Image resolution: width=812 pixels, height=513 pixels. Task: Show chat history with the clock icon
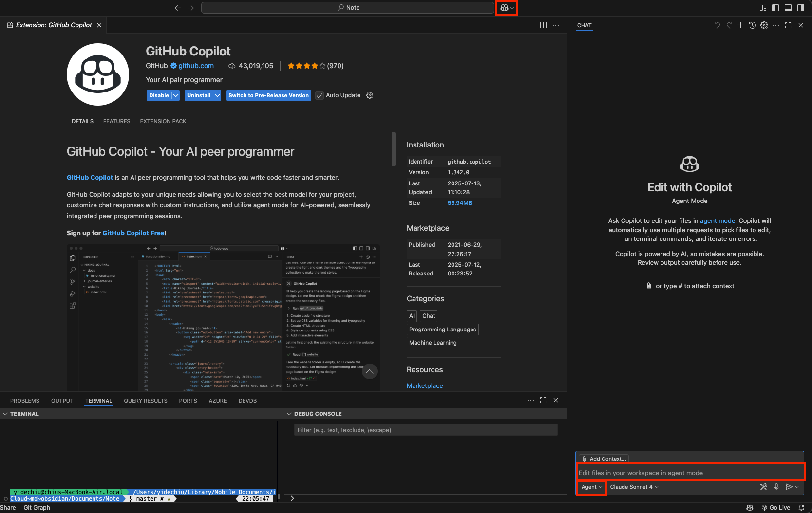(x=753, y=25)
